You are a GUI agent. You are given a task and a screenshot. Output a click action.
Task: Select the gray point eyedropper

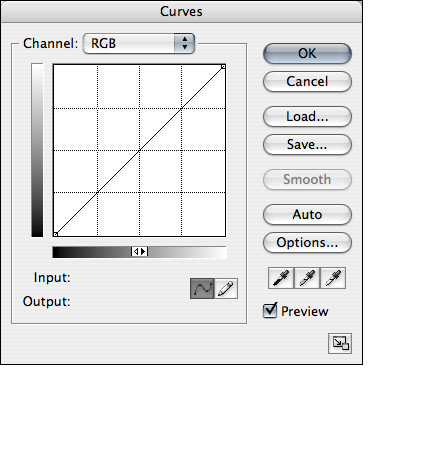(x=307, y=278)
